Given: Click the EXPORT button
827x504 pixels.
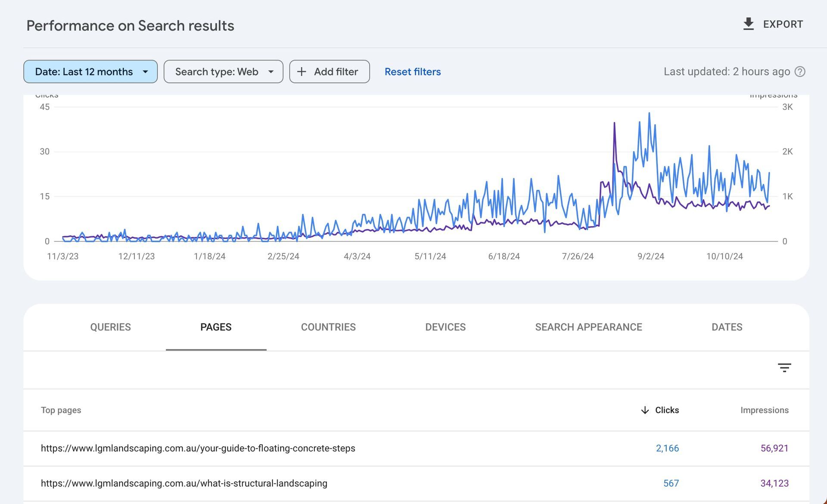Looking at the screenshot, I should 772,24.
